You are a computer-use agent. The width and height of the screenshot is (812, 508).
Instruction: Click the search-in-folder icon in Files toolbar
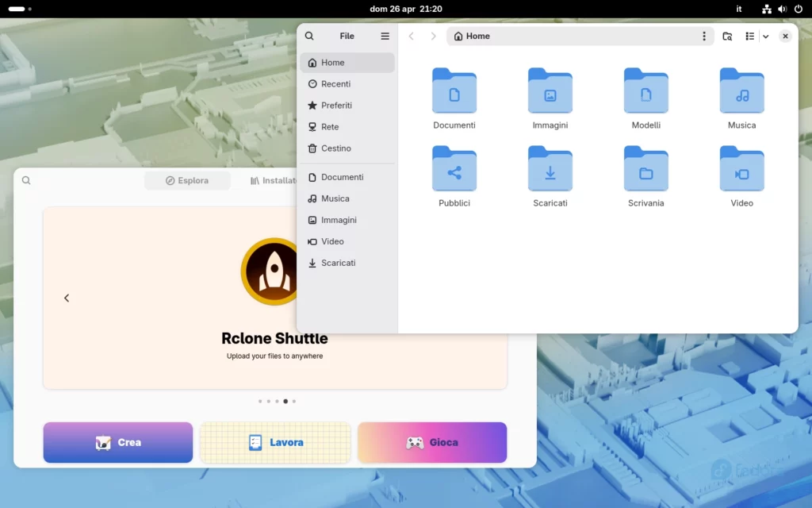728,36
